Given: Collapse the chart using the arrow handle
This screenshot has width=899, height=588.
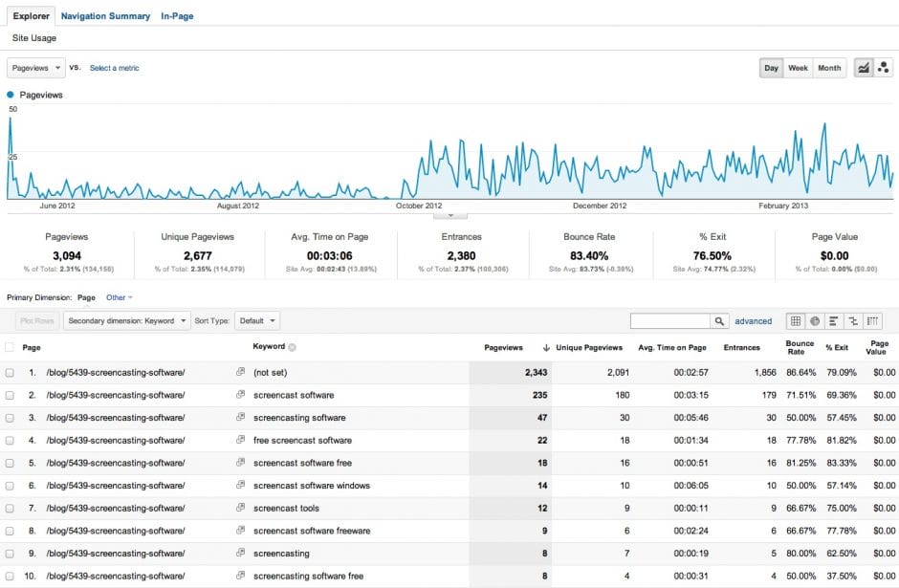Looking at the screenshot, I should [x=450, y=215].
